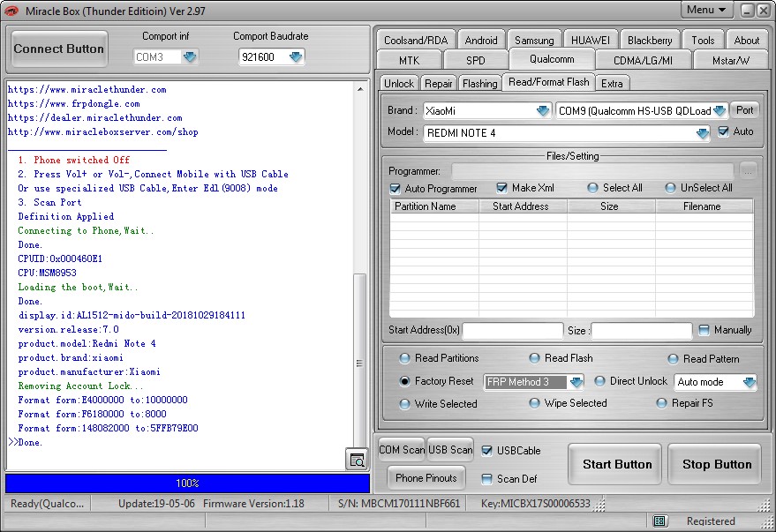Screen dimensions: 776x532
Task: Open the Flashing sub-tab
Action: [x=479, y=83]
